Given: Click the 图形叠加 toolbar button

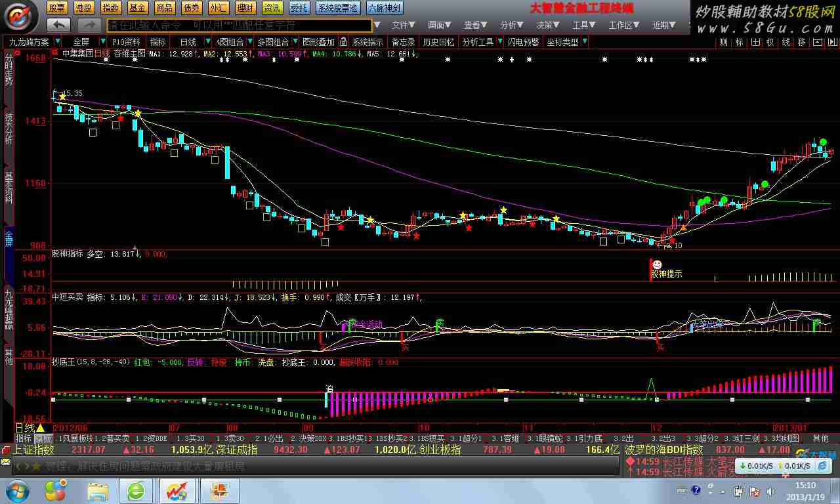Looking at the screenshot, I should [318, 42].
